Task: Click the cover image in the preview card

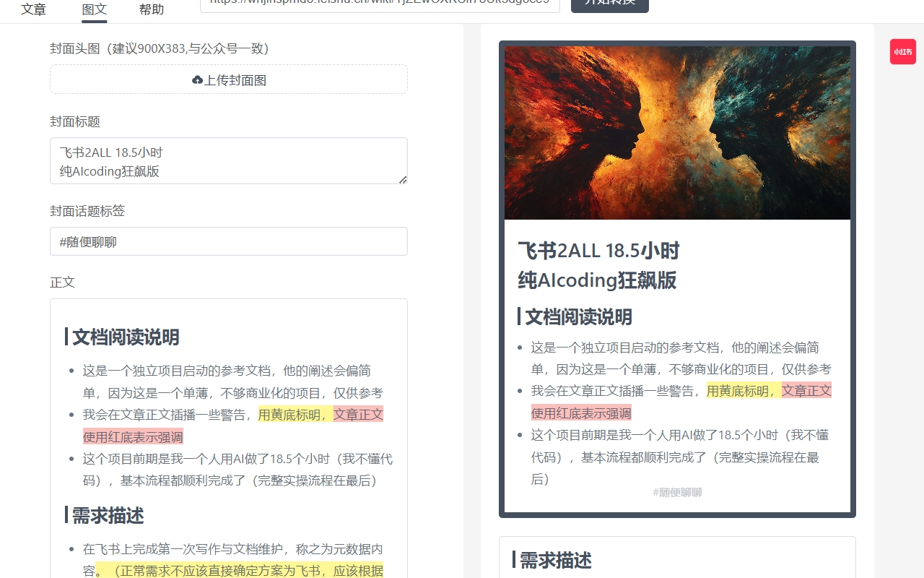Action: click(677, 133)
